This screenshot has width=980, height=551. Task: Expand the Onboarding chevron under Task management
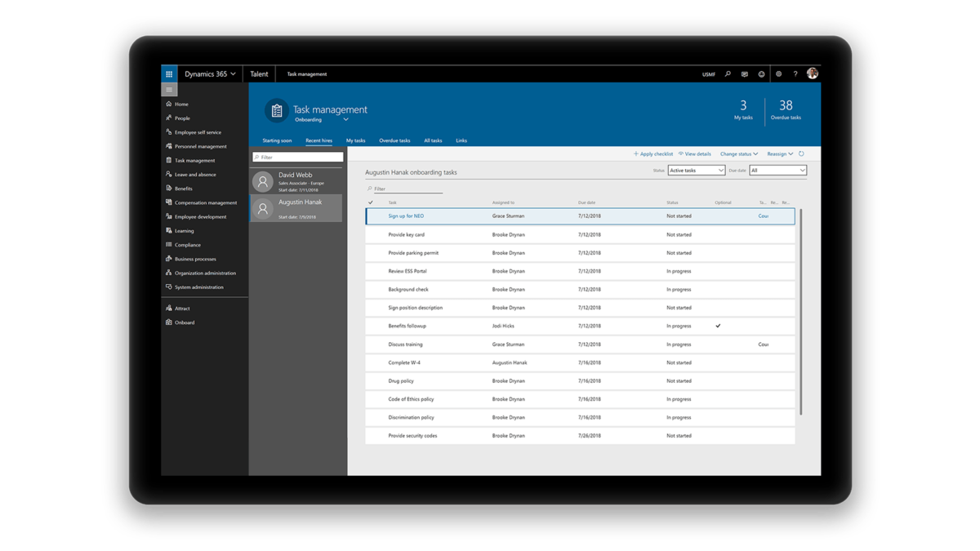pos(345,119)
